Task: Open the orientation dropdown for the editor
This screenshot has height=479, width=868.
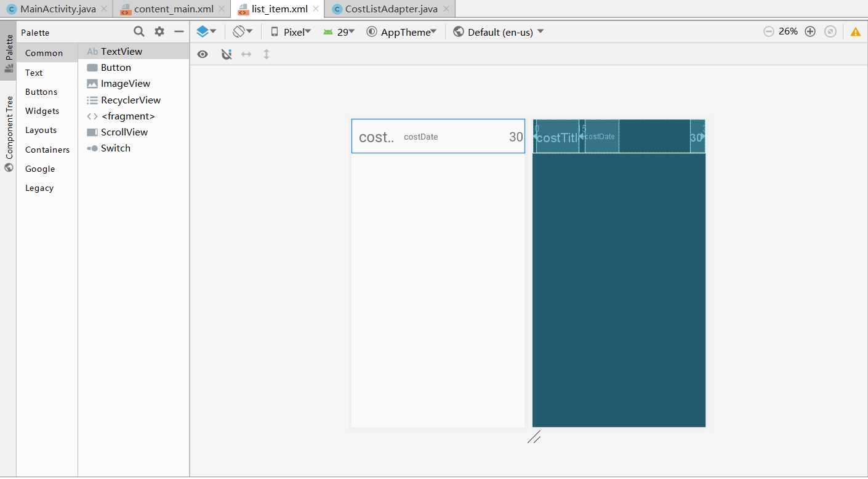Action: [243, 31]
